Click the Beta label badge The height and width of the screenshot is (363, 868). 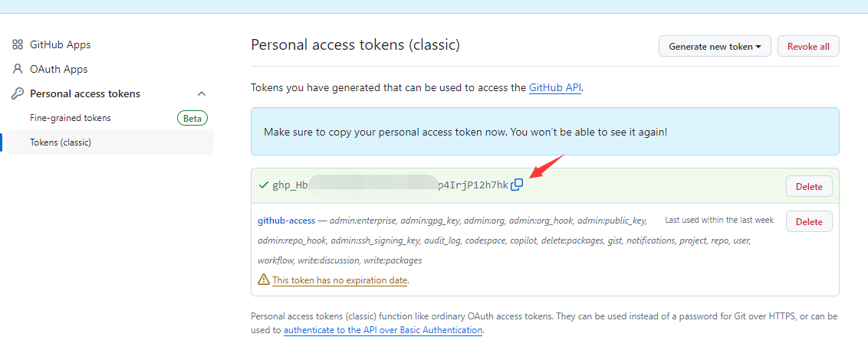[x=192, y=118]
